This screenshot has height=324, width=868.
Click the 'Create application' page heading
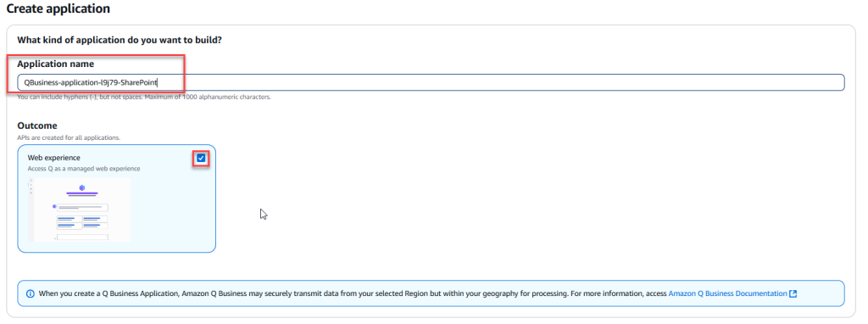(x=58, y=8)
